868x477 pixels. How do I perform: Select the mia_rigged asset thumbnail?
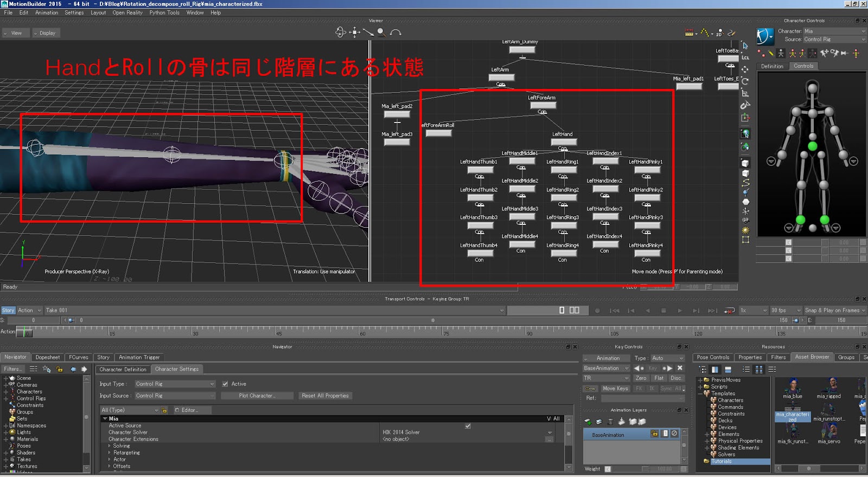tap(829, 388)
